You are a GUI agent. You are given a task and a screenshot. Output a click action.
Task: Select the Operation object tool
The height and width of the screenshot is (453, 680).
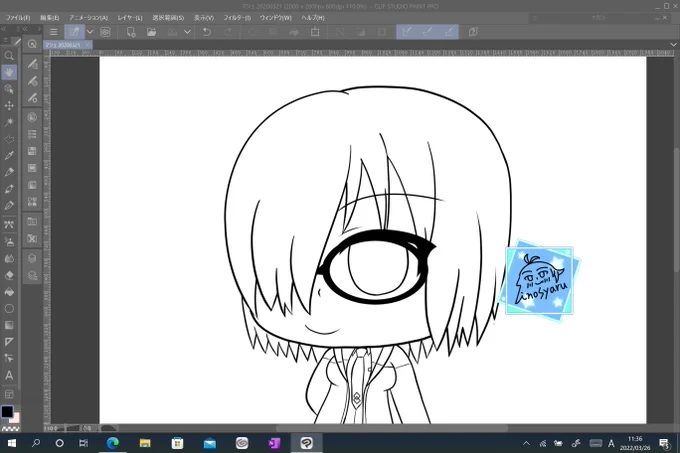[x=9, y=89]
